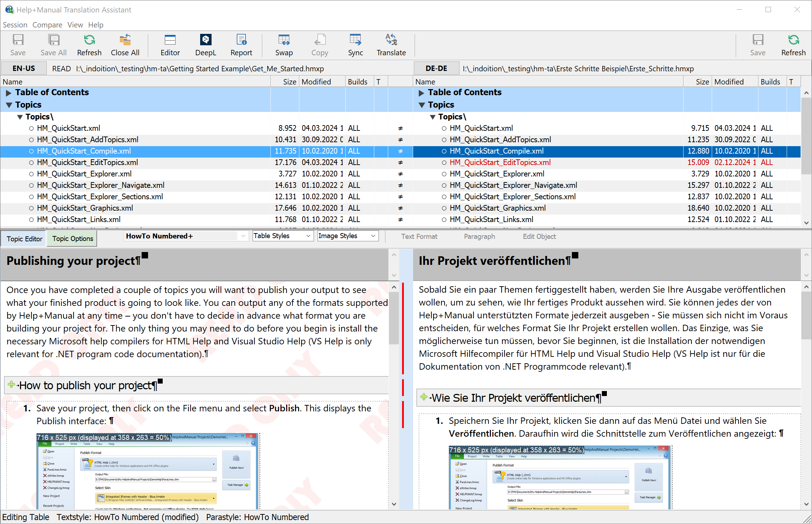Click the green plus toggle icon beside How to publish your project
This screenshot has height=524, width=812.
pyautogui.click(x=11, y=384)
